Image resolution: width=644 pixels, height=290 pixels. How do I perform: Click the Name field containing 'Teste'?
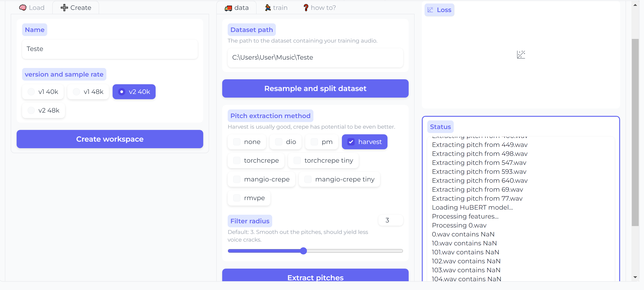[110, 49]
